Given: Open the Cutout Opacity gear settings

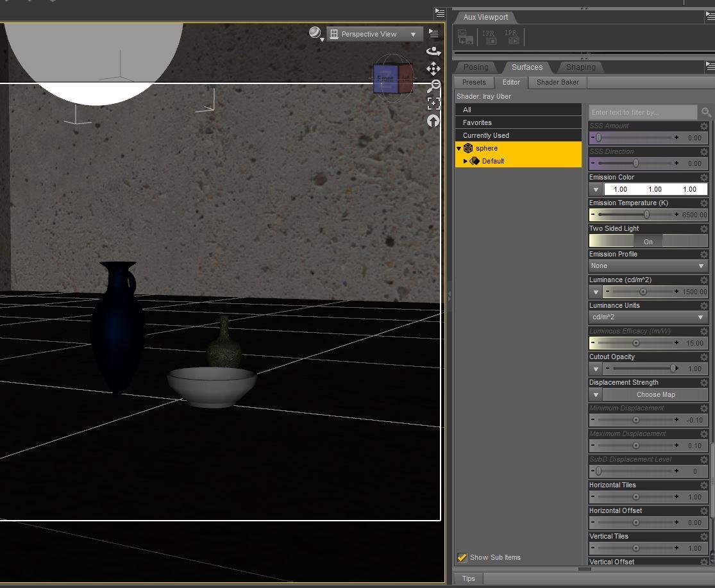Looking at the screenshot, I should click(704, 357).
